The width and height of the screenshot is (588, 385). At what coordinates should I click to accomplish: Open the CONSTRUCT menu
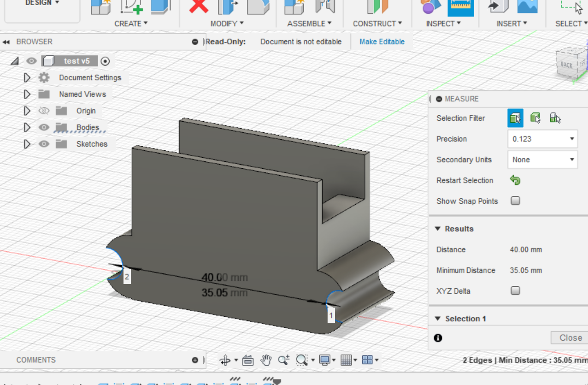(377, 24)
